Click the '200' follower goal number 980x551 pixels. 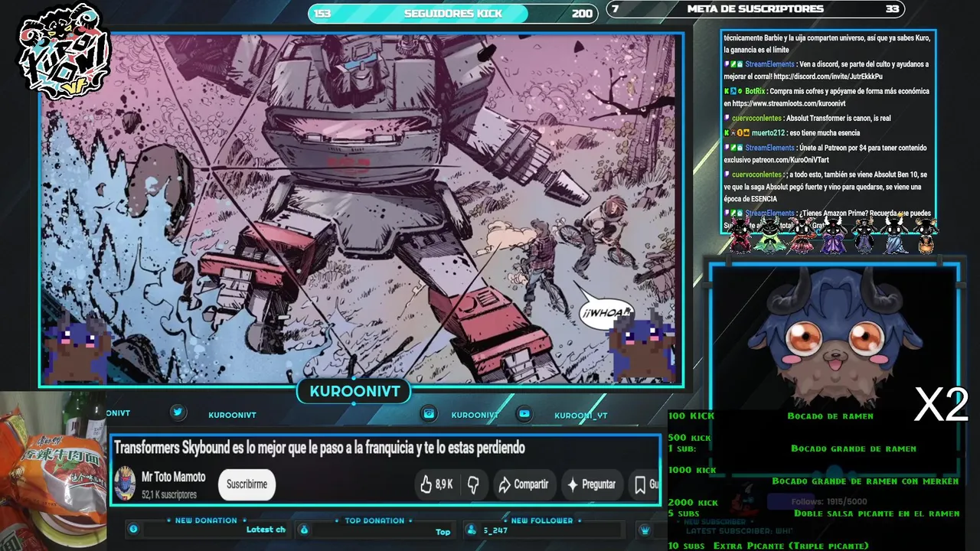tap(582, 13)
